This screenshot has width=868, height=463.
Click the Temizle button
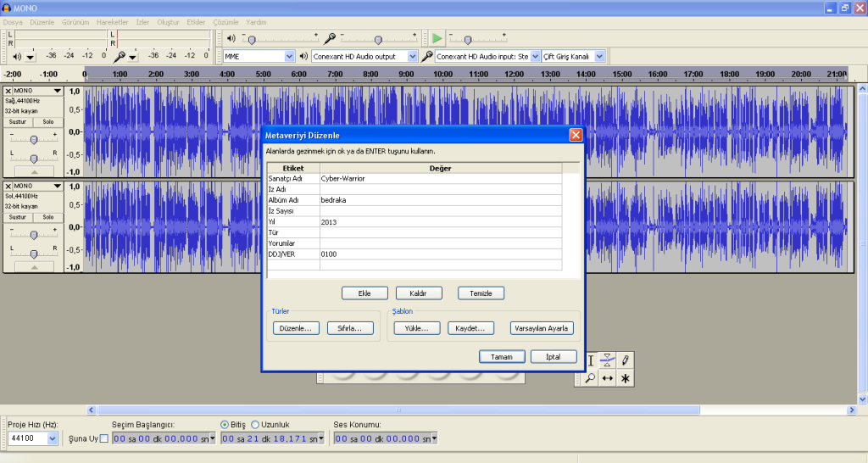point(481,293)
